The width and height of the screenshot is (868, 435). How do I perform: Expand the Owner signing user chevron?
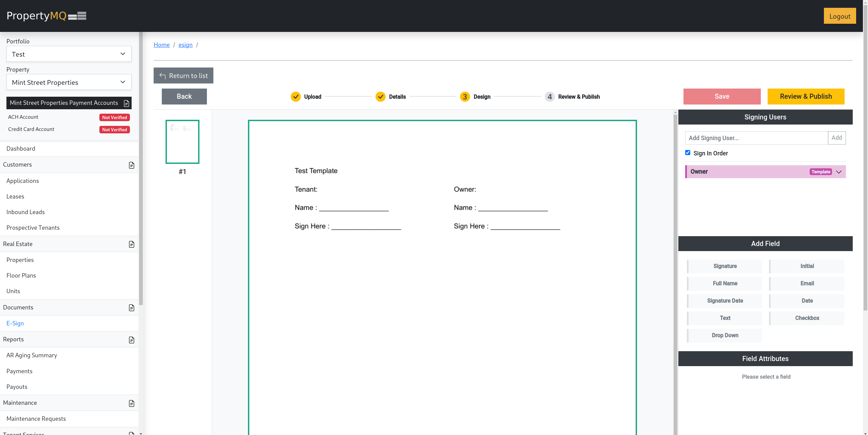click(839, 172)
